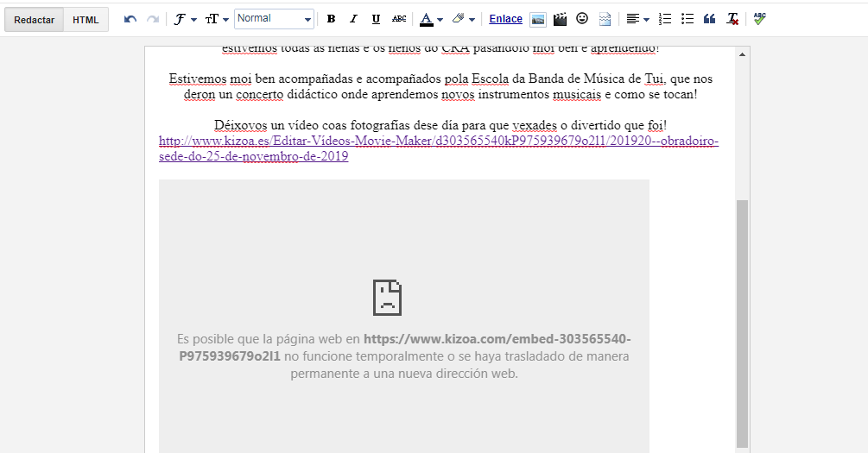The height and width of the screenshot is (453, 868).
Task: Place the cursor in the 'Déixovos un vídeo' line
Action: [x=440, y=125]
